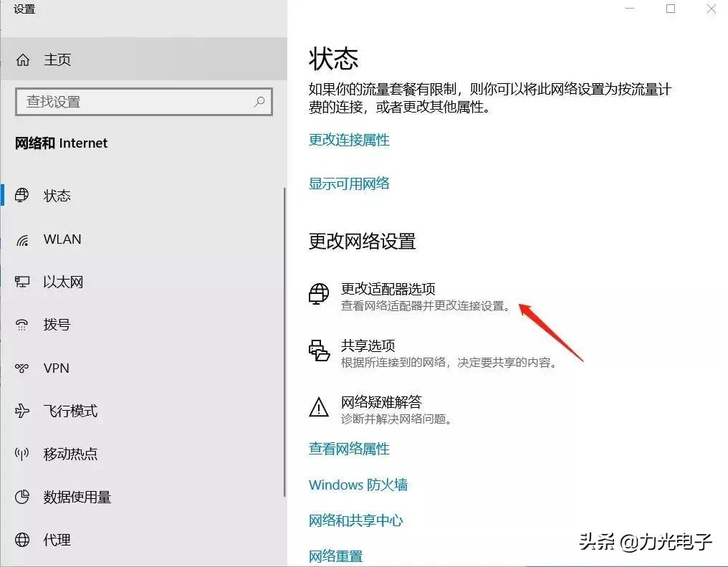Open 拨号 (Dial-up) settings
Screen dimensions: 728x567
[x=56, y=325]
